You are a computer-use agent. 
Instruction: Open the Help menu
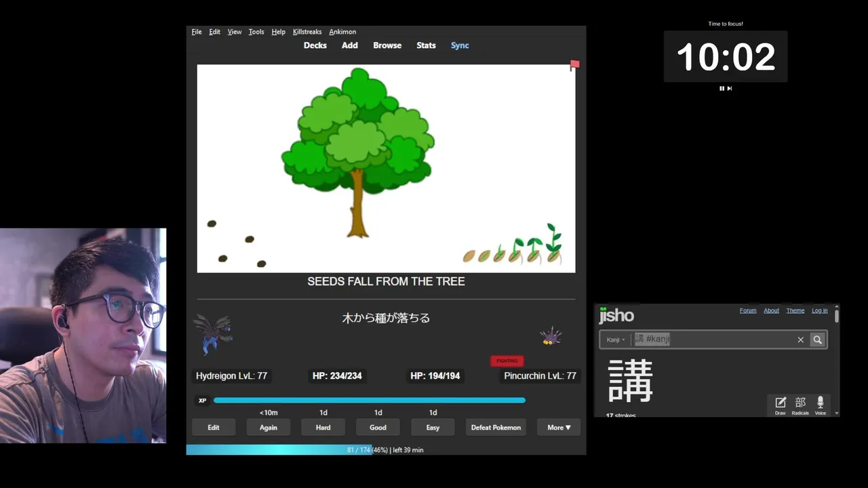coord(278,32)
